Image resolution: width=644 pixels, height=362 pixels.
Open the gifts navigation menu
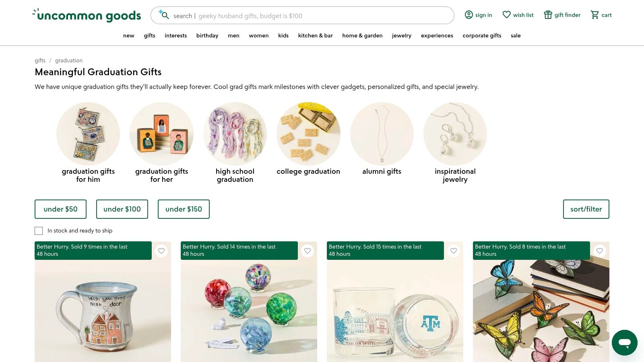click(149, 35)
